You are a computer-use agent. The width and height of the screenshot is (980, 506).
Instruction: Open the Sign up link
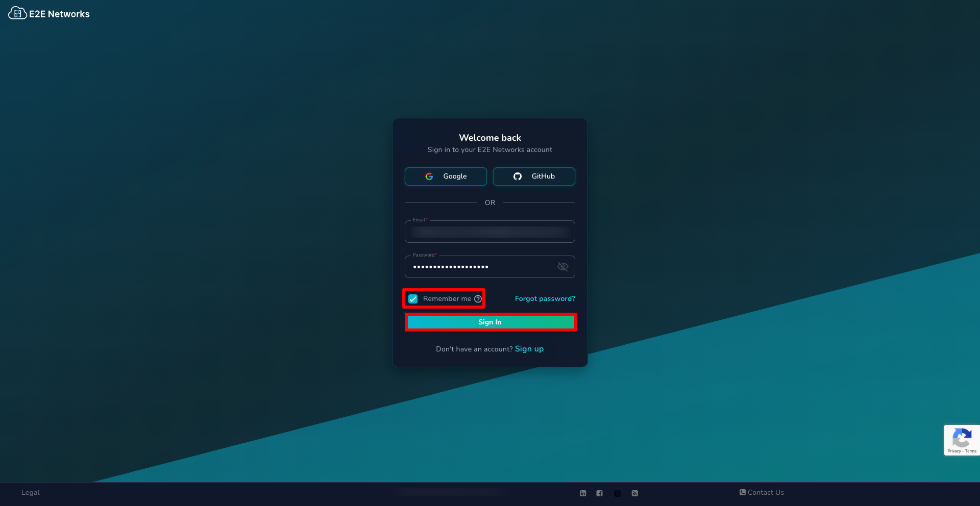click(529, 349)
